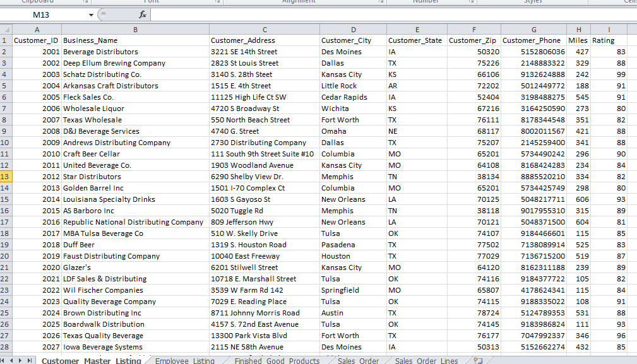
Task: Click the Customer_Zip header cell
Action: click(474, 40)
